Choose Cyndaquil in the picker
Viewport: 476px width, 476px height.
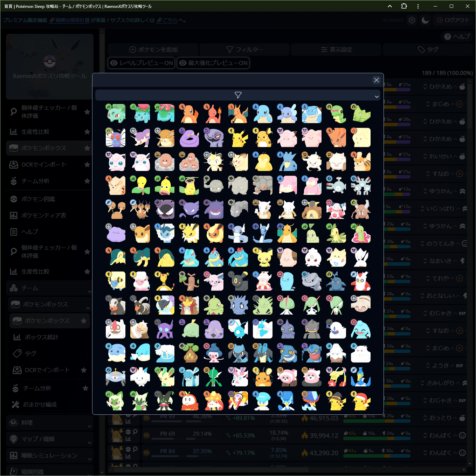(116, 257)
